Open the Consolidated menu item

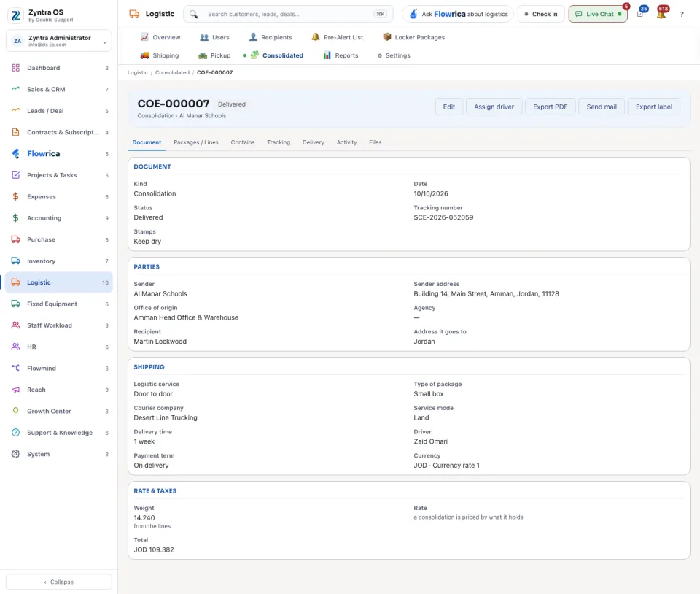point(277,55)
